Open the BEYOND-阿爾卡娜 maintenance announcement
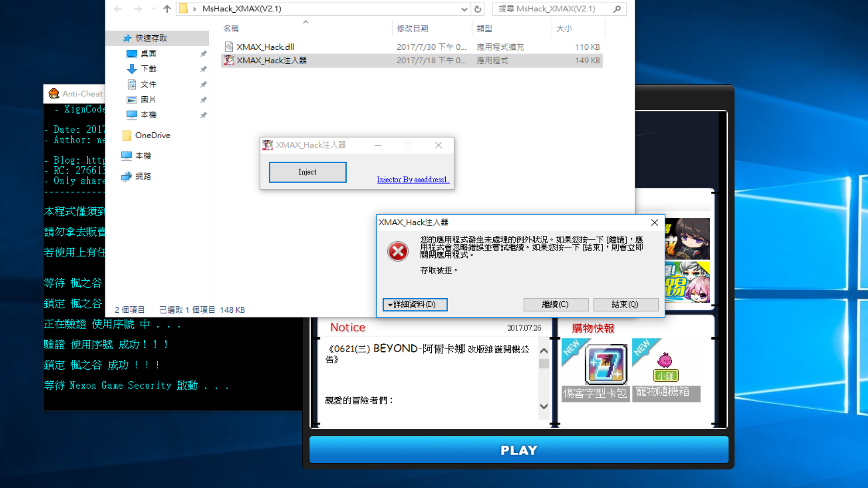This screenshot has height=488, width=868. [427, 354]
